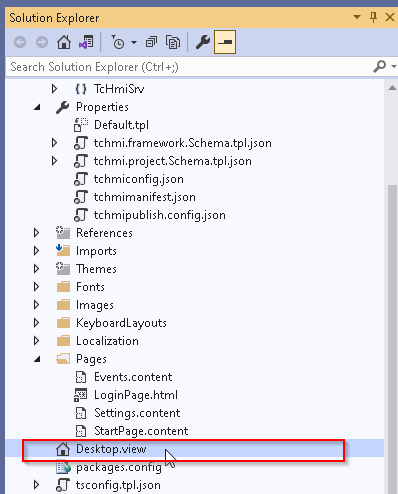Viewport: 398px width, 494px height.
Task: Select the Themes folder
Action: tap(96, 269)
